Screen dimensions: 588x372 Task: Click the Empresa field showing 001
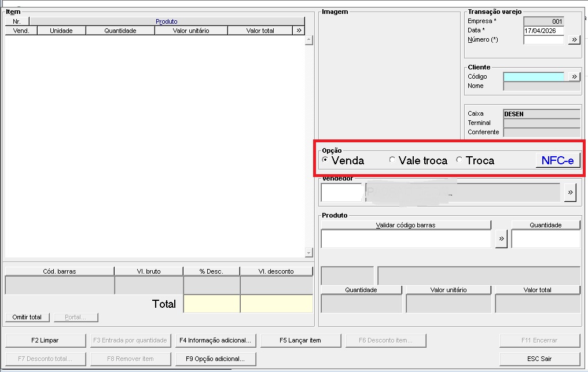[544, 21]
